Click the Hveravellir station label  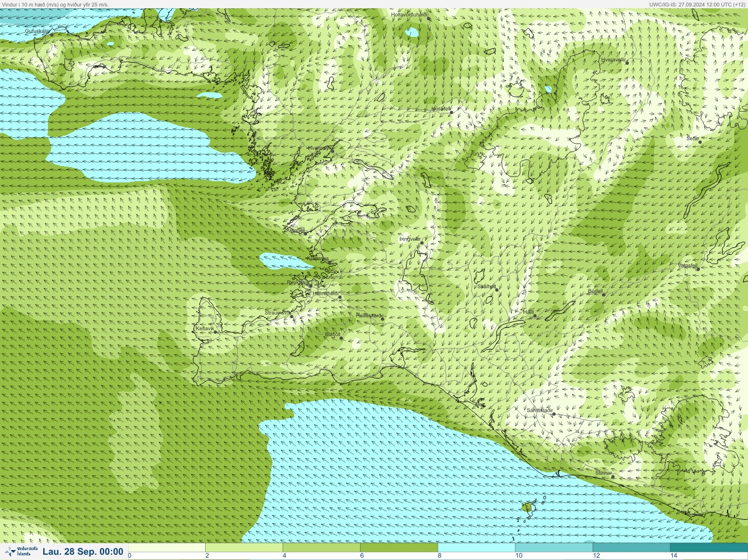(614, 60)
